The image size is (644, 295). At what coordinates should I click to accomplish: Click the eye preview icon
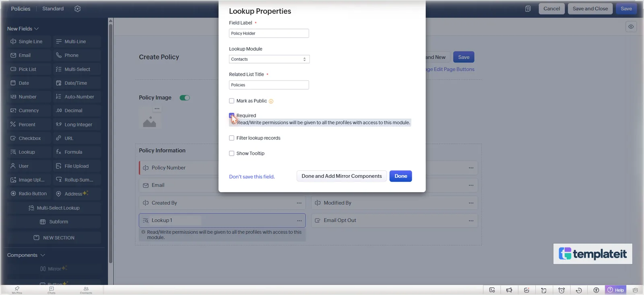[x=631, y=27]
